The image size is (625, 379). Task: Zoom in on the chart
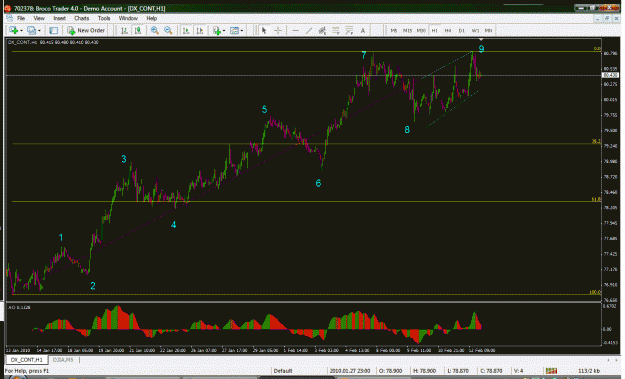[x=155, y=30]
